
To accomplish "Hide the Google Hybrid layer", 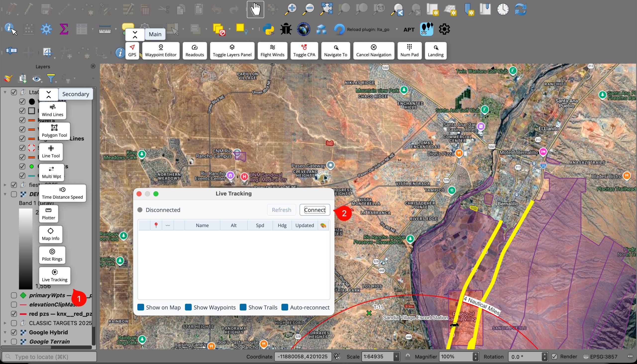I will (14, 332).
